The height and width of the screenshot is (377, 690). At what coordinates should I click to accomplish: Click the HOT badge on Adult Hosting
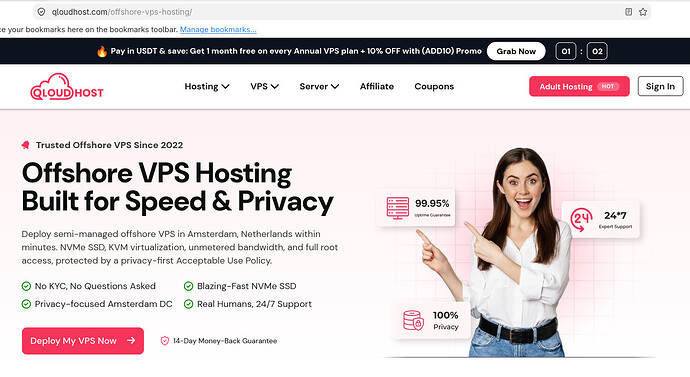tap(608, 86)
